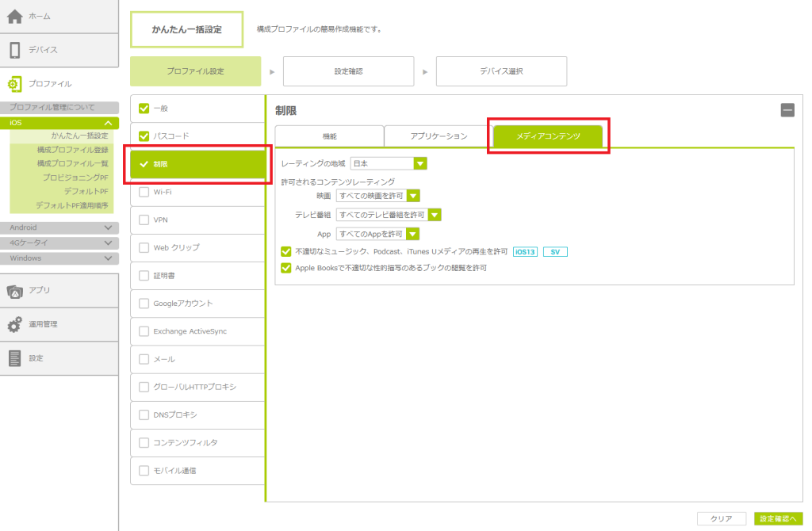The width and height of the screenshot is (812, 531).
Task: Click the クリア button
Action: [x=721, y=518]
